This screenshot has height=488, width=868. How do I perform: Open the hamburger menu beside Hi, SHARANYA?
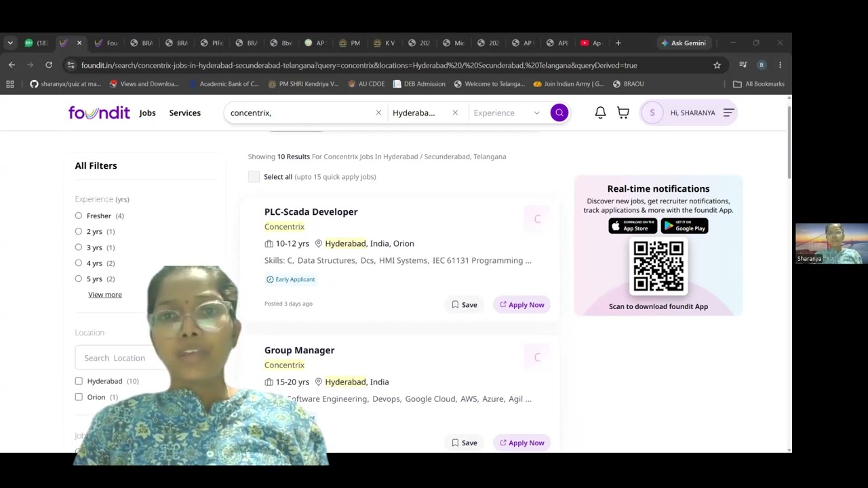point(728,113)
